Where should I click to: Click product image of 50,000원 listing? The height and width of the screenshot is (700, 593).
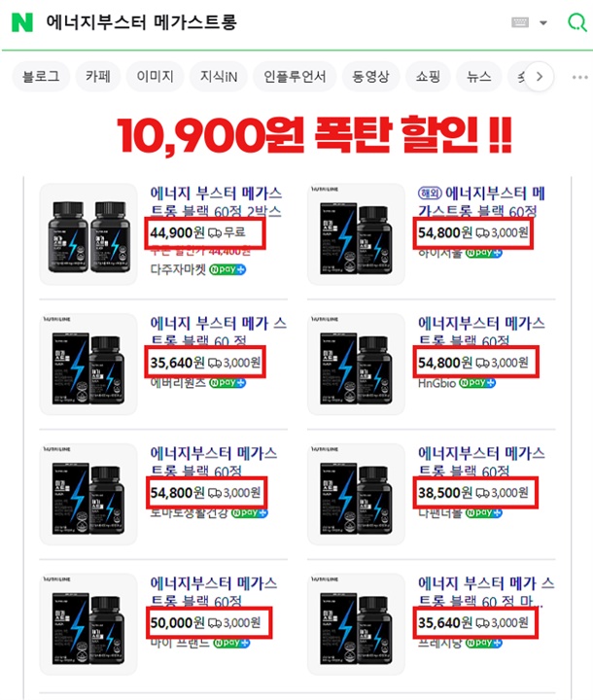click(88, 624)
